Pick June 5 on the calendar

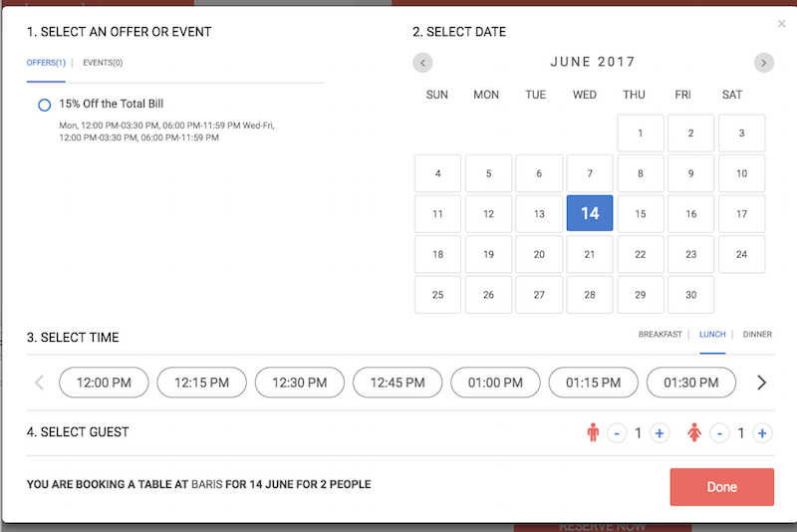[x=488, y=173]
